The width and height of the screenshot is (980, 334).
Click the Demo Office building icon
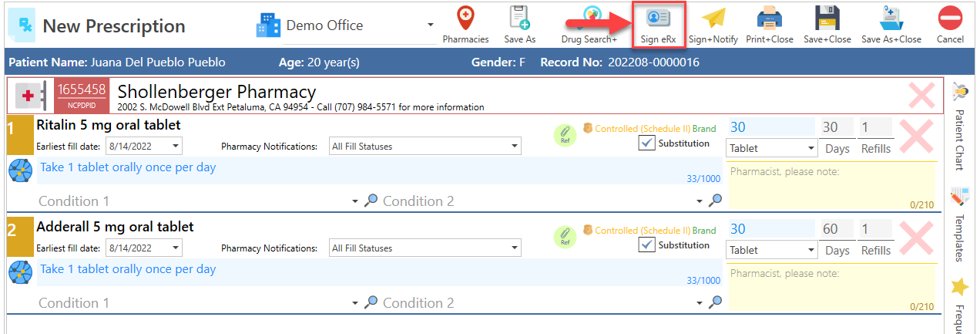point(268,25)
